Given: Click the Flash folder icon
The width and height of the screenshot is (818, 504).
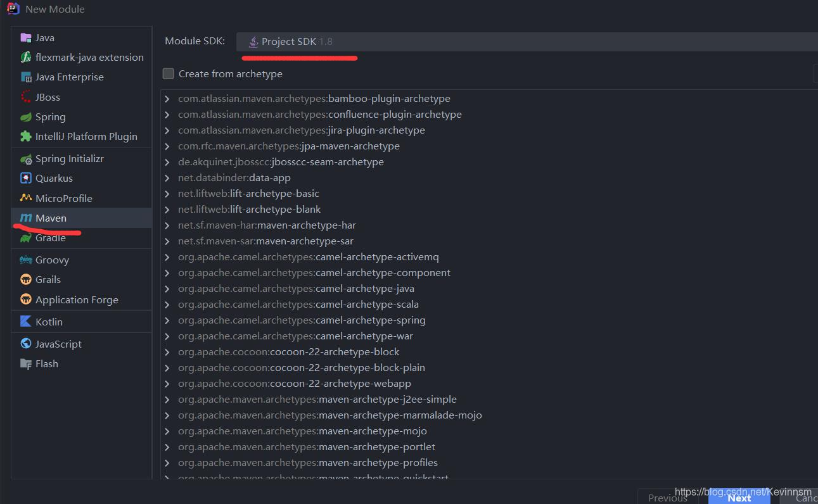Looking at the screenshot, I should [x=26, y=363].
